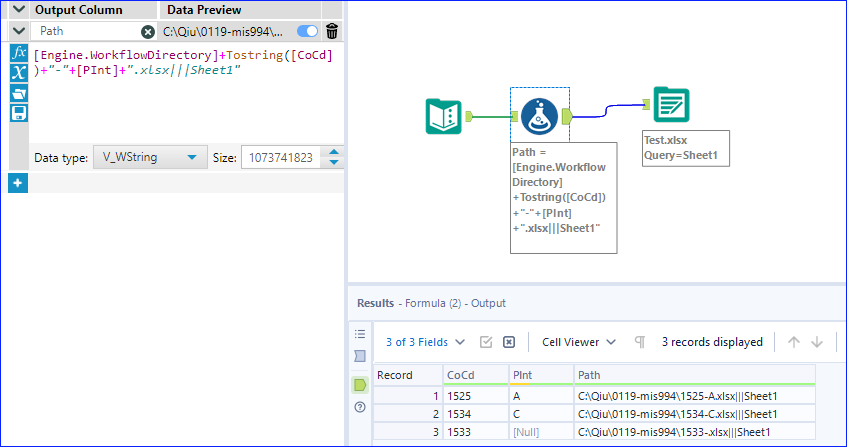This screenshot has width=847, height=447.
Task: Show whitespace with the pilcrow icon
Action: point(640,342)
